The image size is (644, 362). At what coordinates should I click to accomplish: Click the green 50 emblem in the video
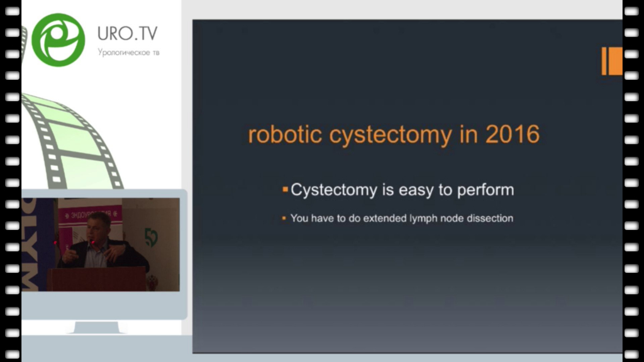pyautogui.click(x=151, y=238)
